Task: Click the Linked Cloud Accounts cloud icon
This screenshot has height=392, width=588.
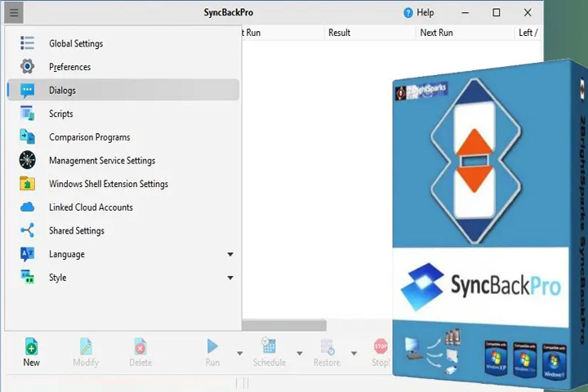Action: [x=28, y=207]
